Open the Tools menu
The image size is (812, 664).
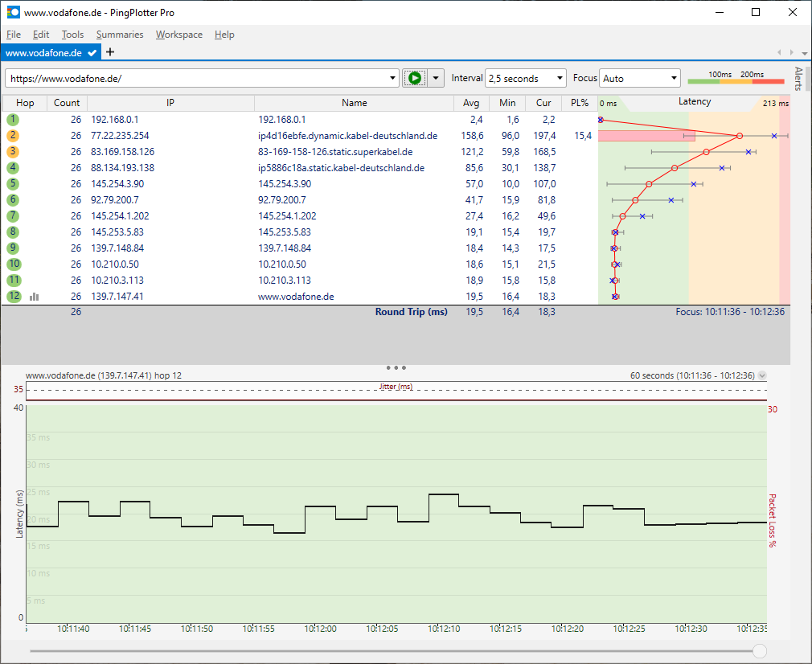coord(72,35)
